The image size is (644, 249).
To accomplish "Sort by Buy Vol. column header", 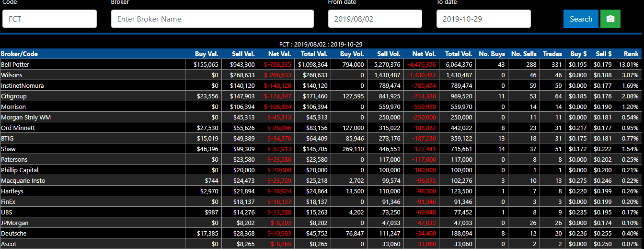I will click(x=352, y=54).
